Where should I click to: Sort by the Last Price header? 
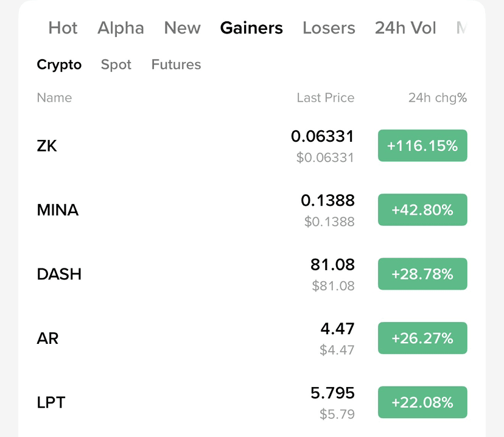(x=325, y=97)
